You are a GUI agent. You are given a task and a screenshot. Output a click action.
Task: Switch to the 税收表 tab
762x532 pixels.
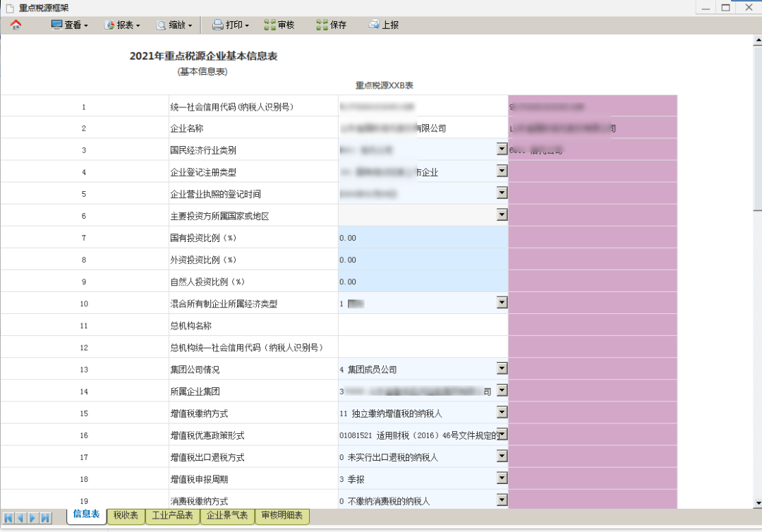(126, 516)
